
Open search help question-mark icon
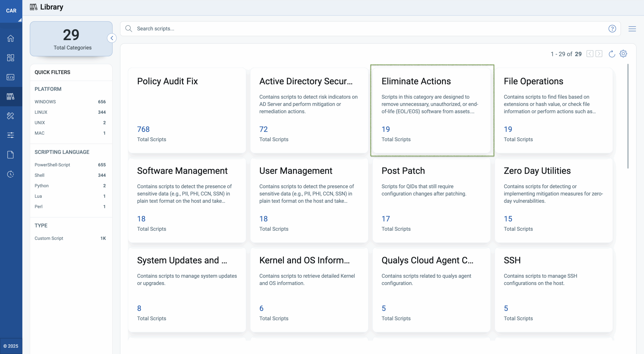[x=612, y=29]
